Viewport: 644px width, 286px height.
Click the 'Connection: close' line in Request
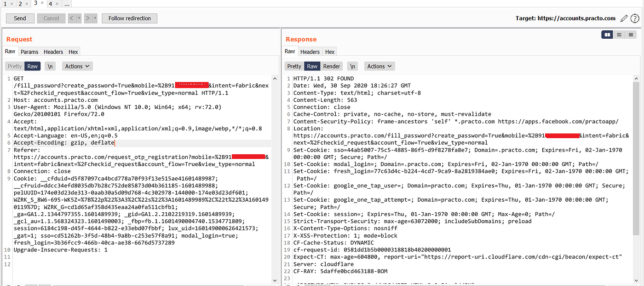42,171
